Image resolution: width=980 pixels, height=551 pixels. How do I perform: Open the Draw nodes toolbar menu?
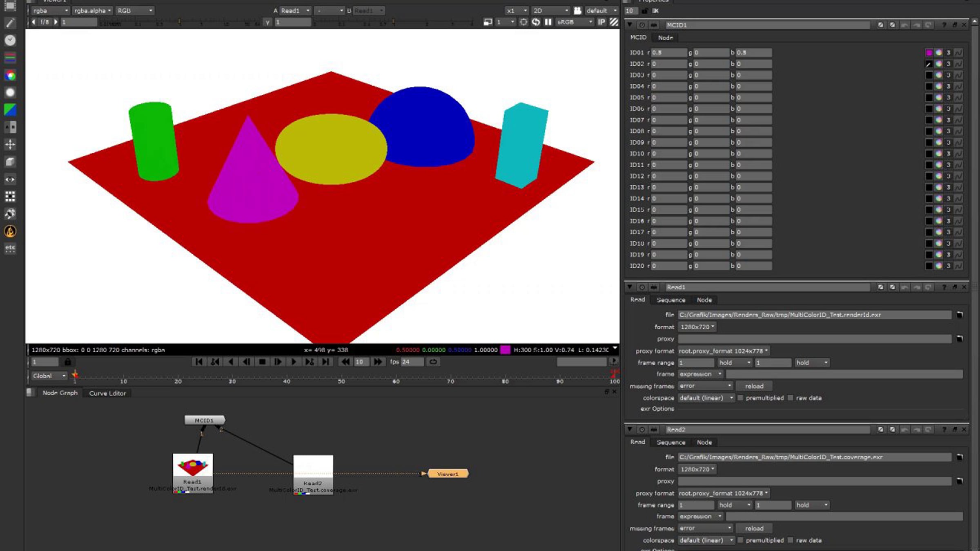click(x=10, y=23)
